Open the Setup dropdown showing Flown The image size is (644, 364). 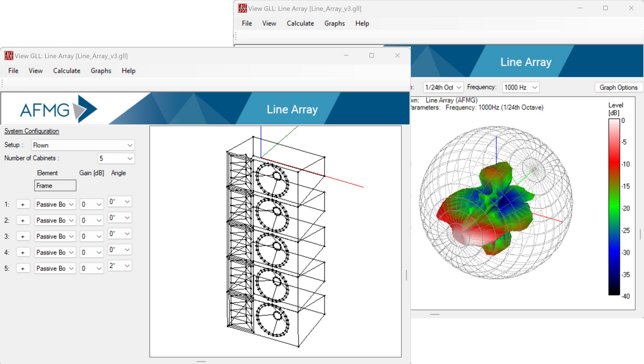82,145
